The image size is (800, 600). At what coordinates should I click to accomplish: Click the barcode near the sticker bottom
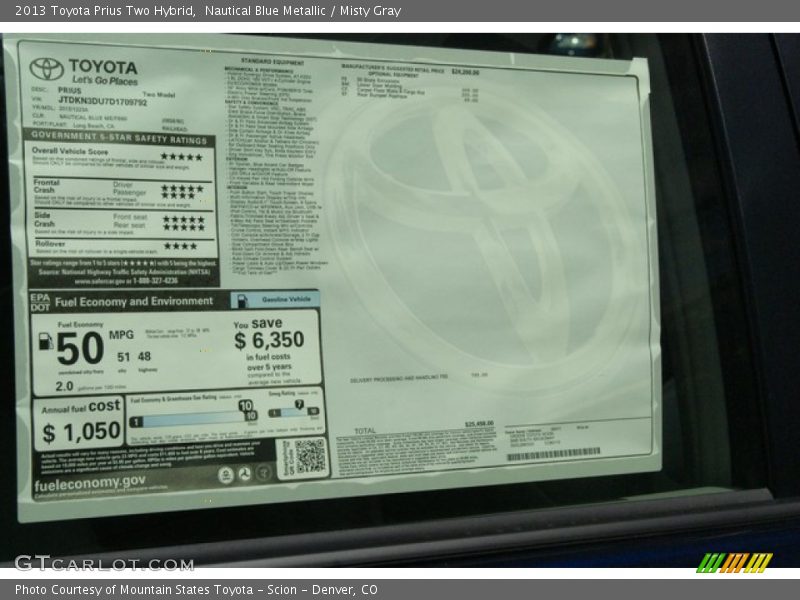553,454
